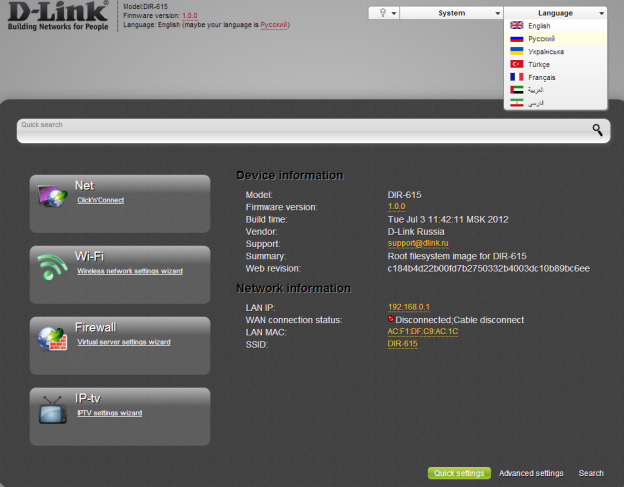The width and height of the screenshot is (624, 487).
Task: Click the SSID DIR-615 link
Action: coord(402,344)
